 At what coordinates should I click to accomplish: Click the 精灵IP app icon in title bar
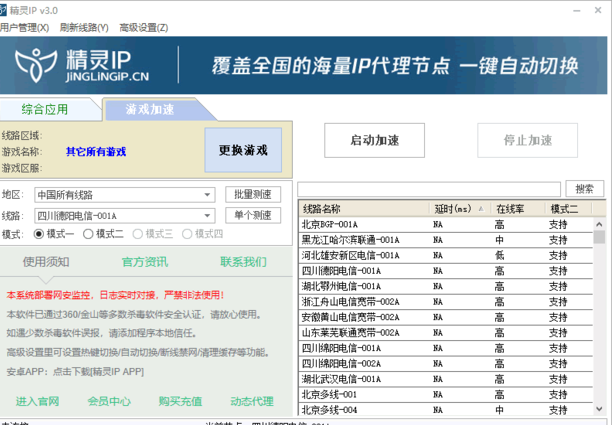(3, 10)
